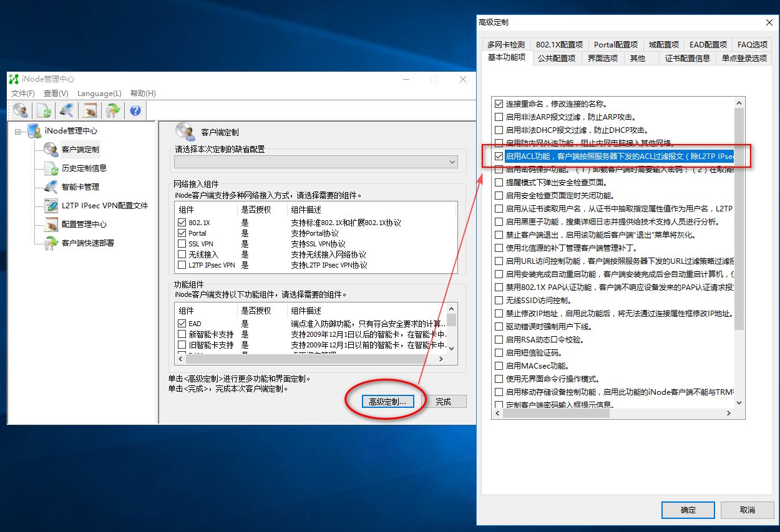This screenshot has height=532, width=780.
Task: Open the 帮助(H) menu
Action: coord(143,94)
